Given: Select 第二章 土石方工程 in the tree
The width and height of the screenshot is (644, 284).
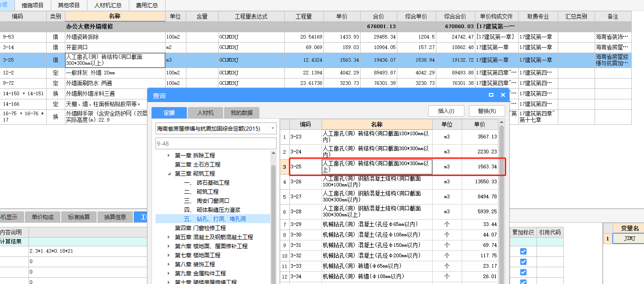Looking at the screenshot, I should coord(198,164).
